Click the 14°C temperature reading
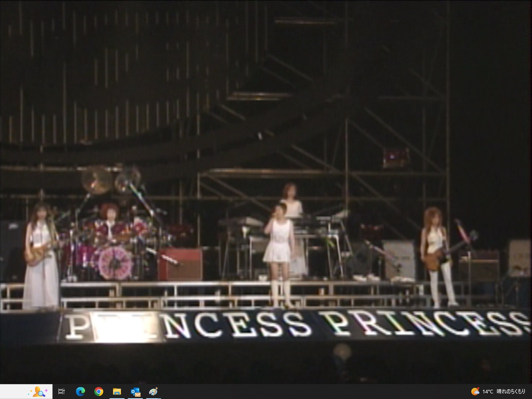The height and width of the screenshot is (399, 532). click(x=488, y=392)
